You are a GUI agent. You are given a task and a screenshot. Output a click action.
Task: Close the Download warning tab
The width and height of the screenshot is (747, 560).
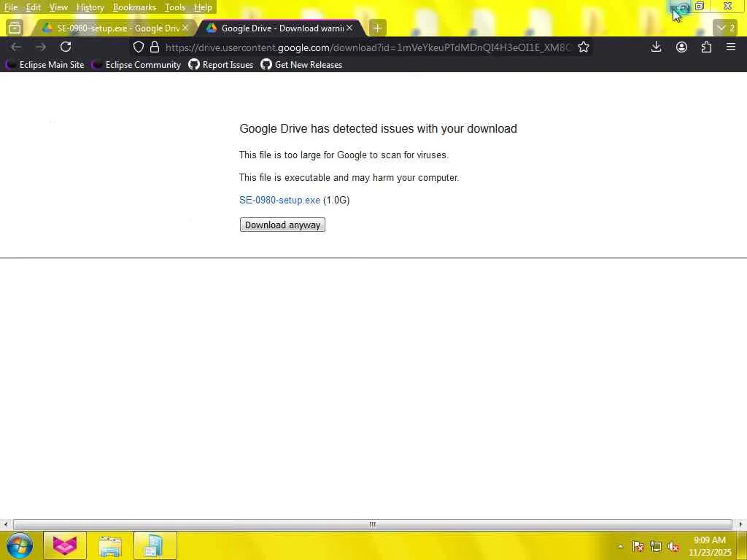pyautogui.click(x=349, y=28)
